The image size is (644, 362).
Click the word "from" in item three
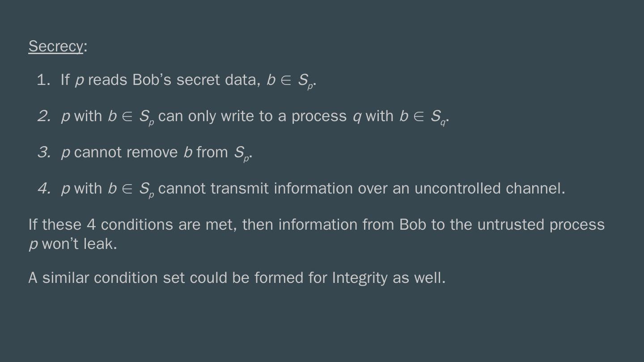[212, 153]
